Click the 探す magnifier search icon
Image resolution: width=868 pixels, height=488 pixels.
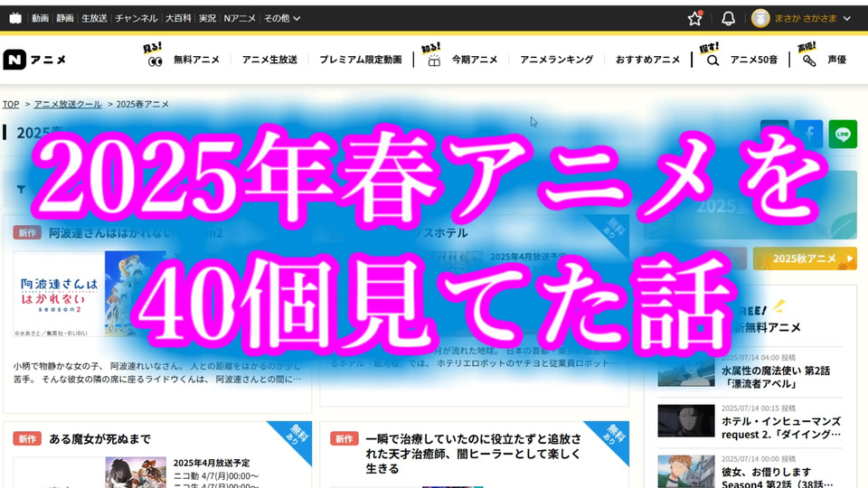click(713, 61)
